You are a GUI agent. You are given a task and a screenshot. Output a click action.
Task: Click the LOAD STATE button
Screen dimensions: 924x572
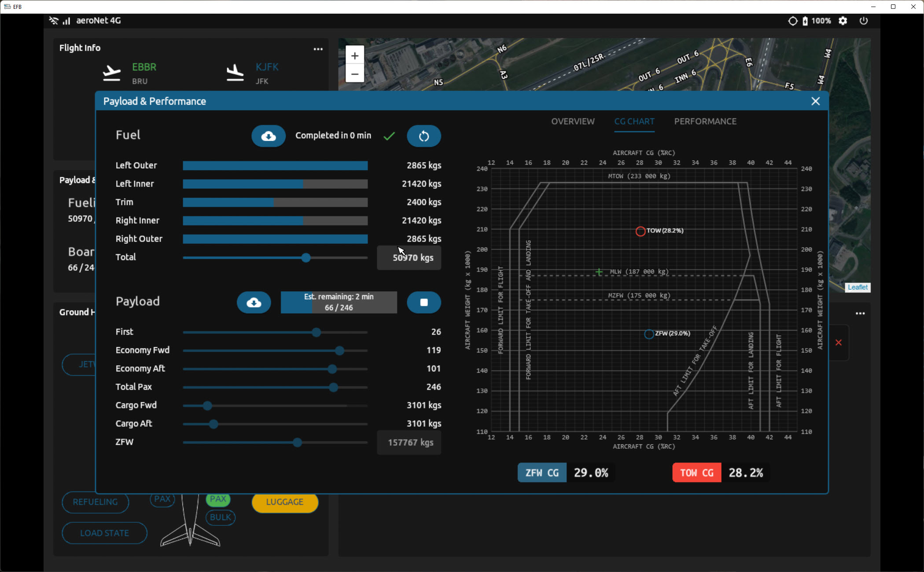104,533
